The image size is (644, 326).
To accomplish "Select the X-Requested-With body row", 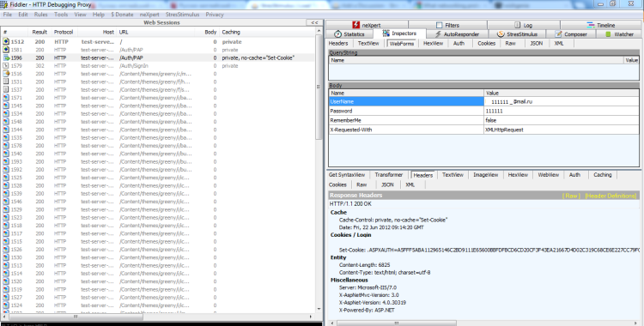I will (x=484, y=130).
